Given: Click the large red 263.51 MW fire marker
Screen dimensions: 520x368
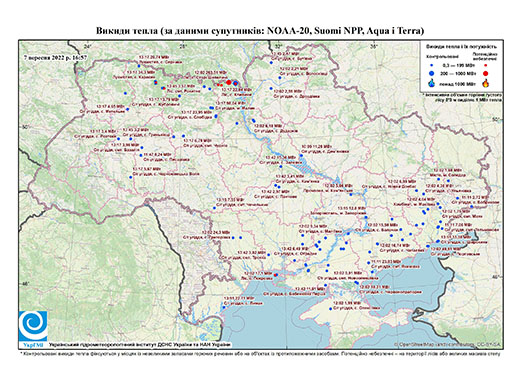Looking at the screenshot, I should [228, 82].
